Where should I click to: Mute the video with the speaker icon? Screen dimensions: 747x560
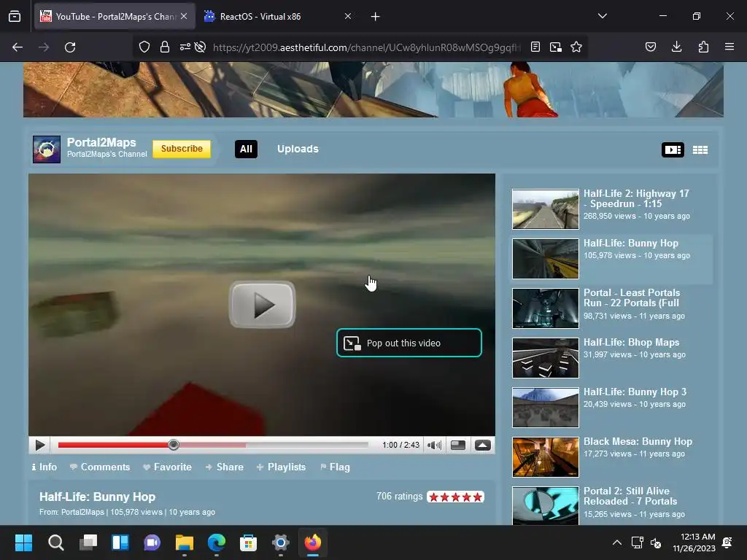[x=434, y=446]
